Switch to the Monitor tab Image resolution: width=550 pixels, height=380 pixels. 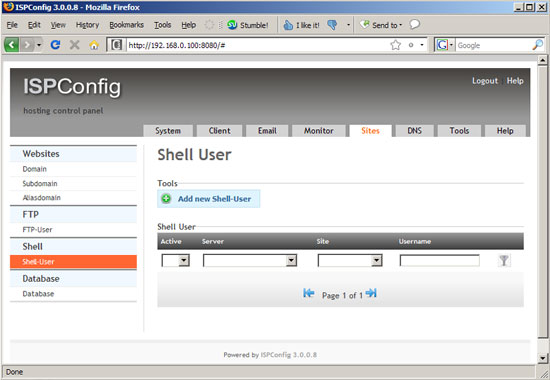coord(318,131)
